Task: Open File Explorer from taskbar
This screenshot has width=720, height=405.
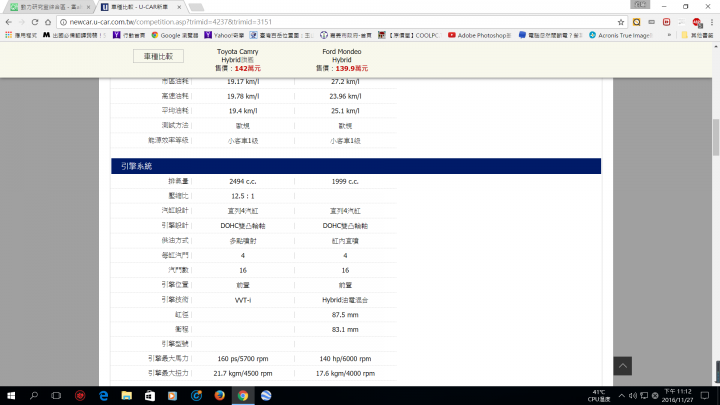Action: click(x=126, y=395)
